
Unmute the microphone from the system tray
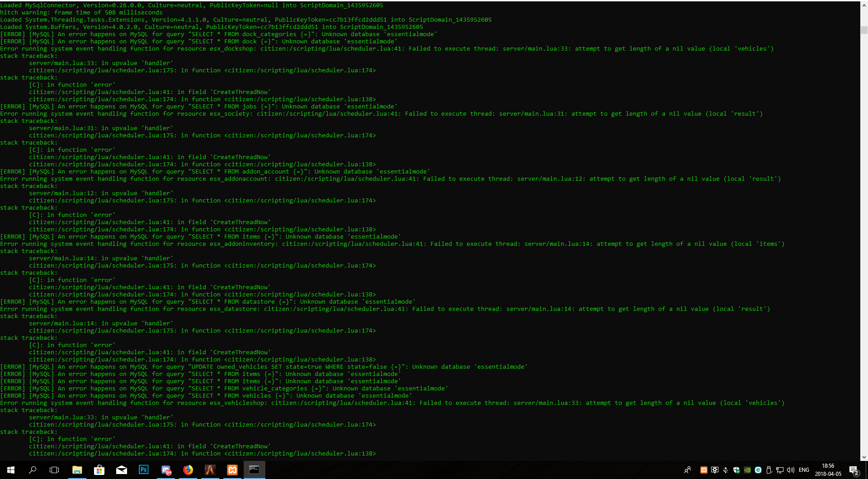click(726, 470)
